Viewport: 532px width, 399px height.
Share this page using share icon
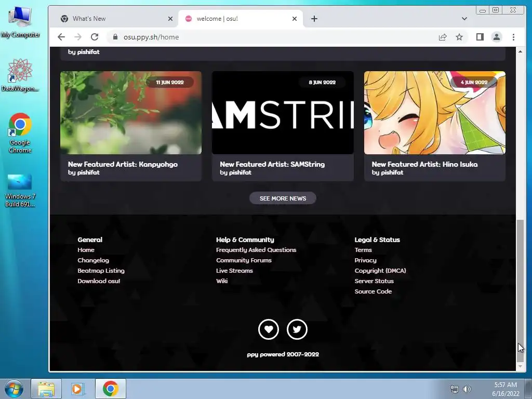tap(443, 37)
